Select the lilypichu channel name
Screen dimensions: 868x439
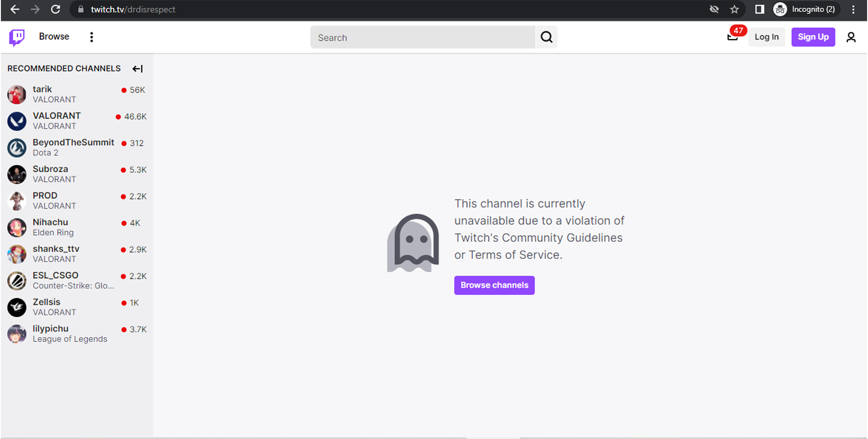click(x=51, y=329)
